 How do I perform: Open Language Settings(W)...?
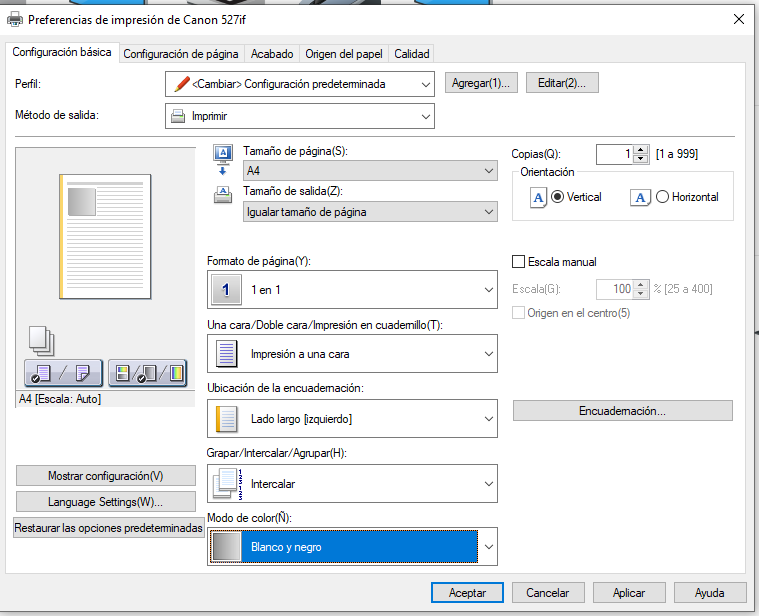[x=106, y=502]
